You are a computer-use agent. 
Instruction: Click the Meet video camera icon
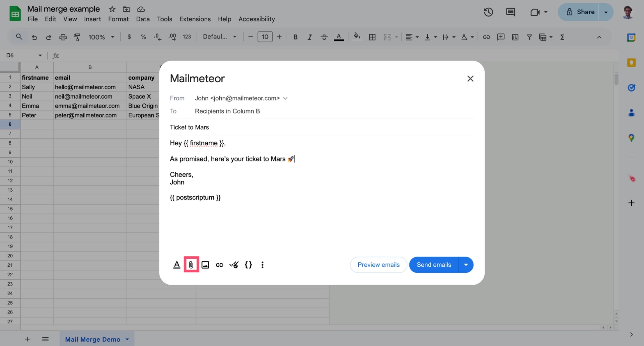point(535,12)
